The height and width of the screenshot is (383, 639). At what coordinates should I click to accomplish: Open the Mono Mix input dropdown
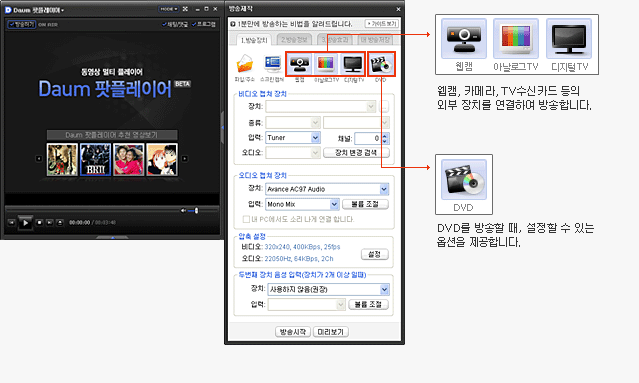pos(302,204)
